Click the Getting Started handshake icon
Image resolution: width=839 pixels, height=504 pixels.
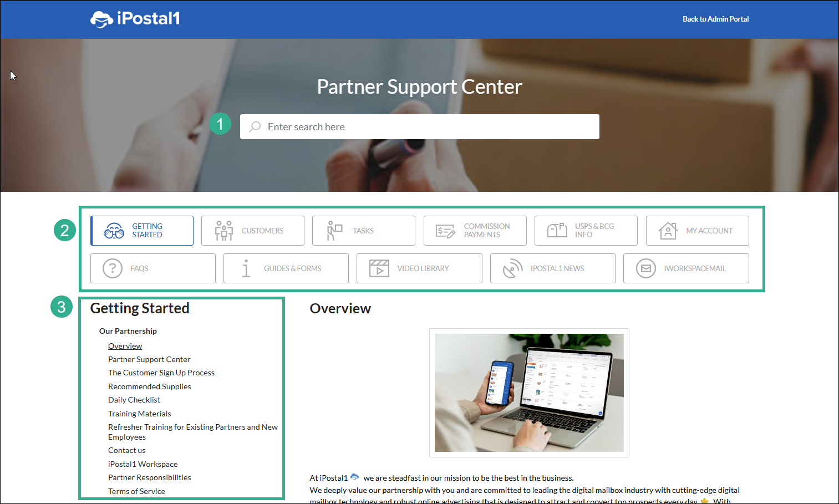(x=114, y=231)
